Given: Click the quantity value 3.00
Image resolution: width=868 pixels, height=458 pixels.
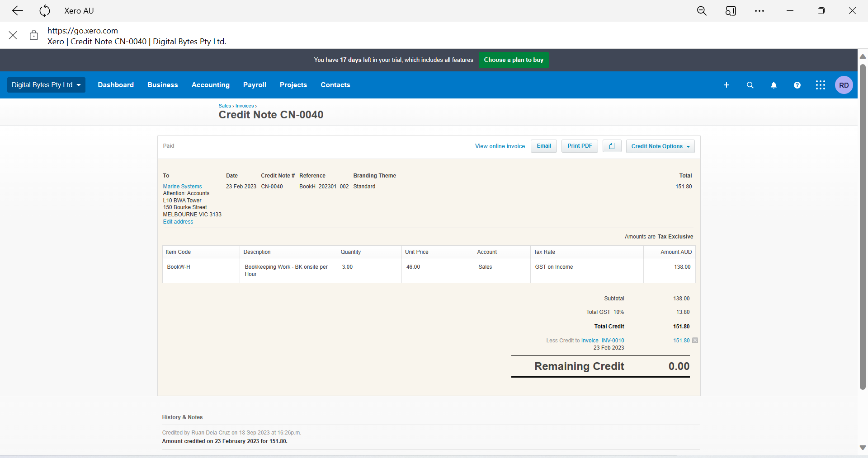Looking at the screenshot, I should 347,267.
